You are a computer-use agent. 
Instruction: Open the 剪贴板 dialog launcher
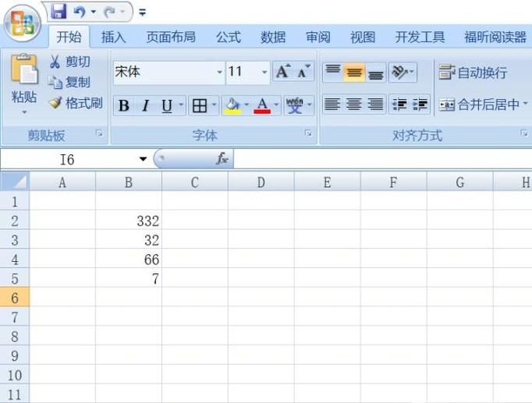pos(99,133)
